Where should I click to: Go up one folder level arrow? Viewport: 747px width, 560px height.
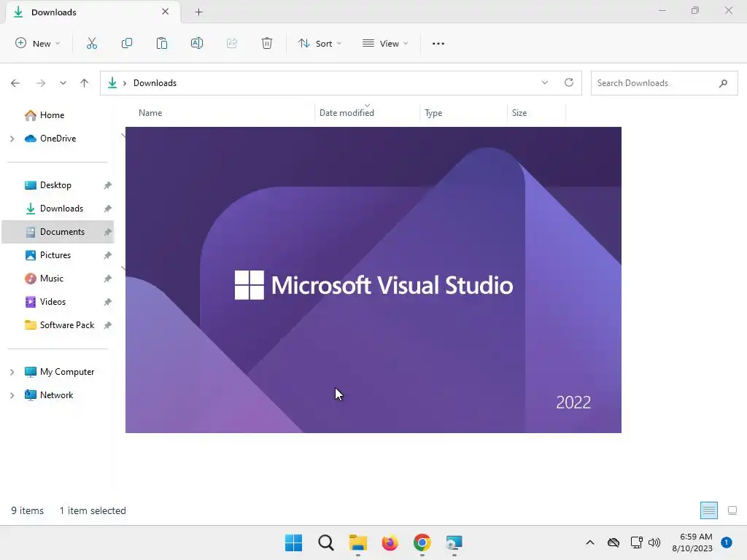click(85, 83)
